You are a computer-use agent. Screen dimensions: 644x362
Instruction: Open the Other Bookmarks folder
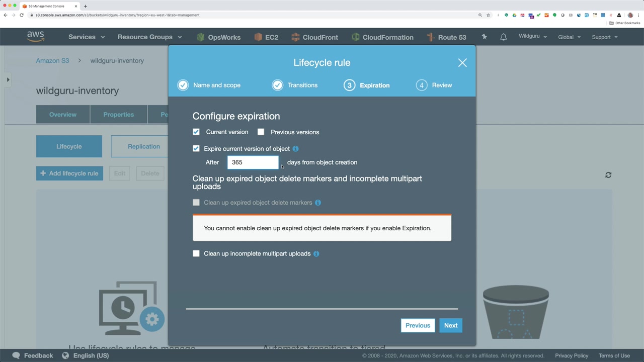[625, 23]
